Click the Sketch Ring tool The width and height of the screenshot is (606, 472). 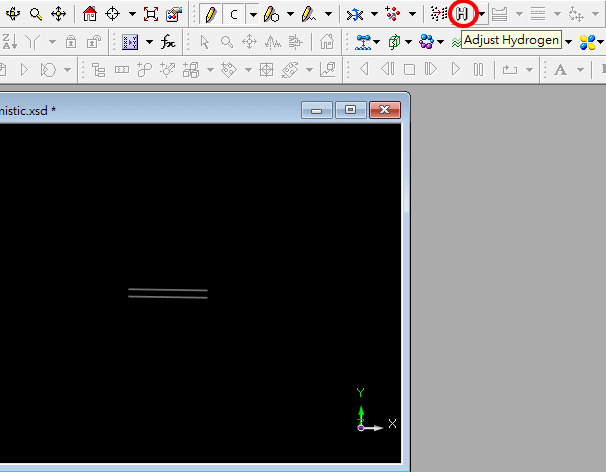271,15
